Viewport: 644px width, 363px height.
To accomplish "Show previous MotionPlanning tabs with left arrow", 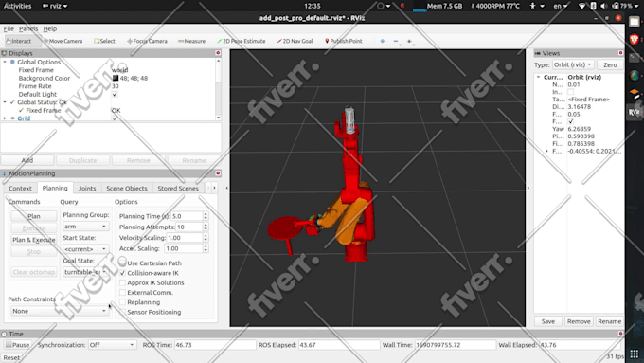I will [208, 188].
